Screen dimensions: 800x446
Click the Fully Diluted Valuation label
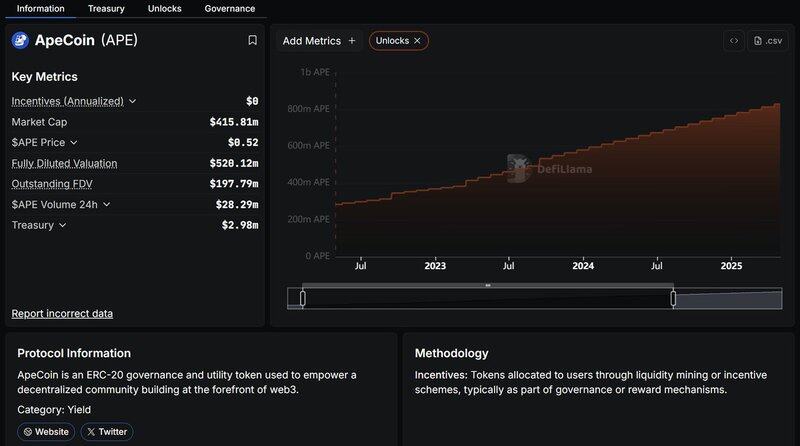click(64, 163)
